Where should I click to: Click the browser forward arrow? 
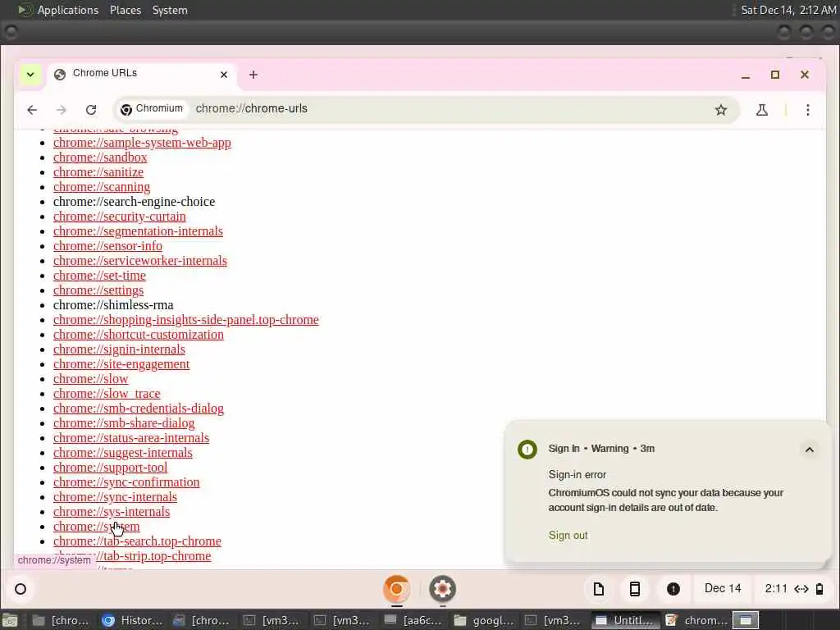click(x=61, y=110)
